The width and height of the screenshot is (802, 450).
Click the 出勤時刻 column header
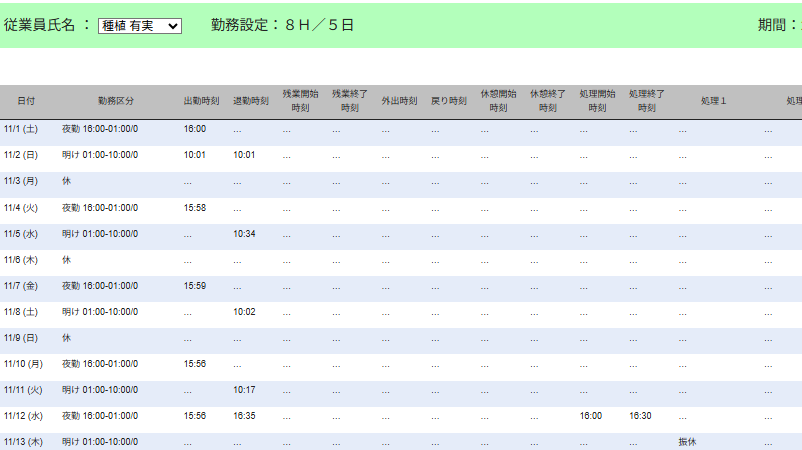(201, 101)
